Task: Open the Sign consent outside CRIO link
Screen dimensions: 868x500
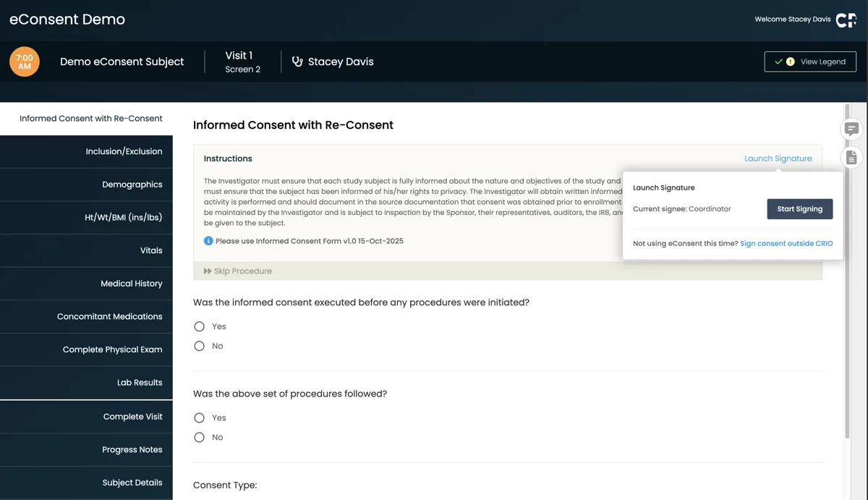Action: [786, 243]
